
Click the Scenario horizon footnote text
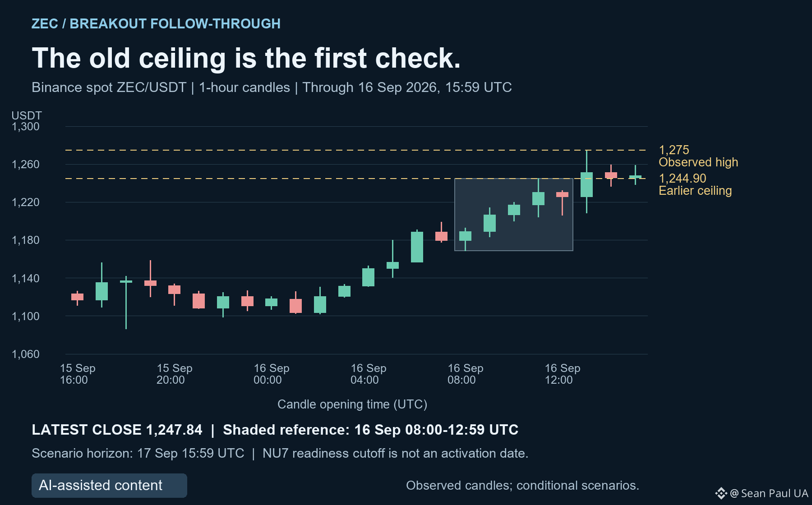click(x=138, y=453)
